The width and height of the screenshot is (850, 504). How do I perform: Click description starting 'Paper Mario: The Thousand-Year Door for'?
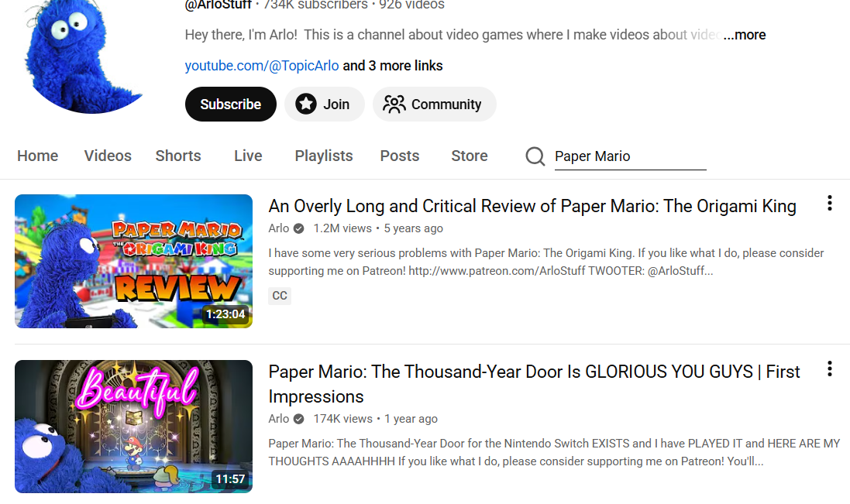(x=554, y=453)
